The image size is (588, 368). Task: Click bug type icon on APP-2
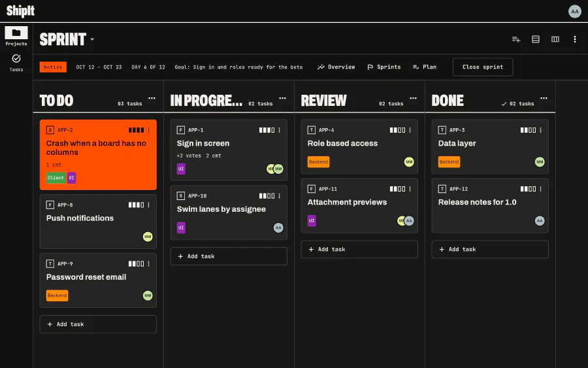(x=50, y=130)
